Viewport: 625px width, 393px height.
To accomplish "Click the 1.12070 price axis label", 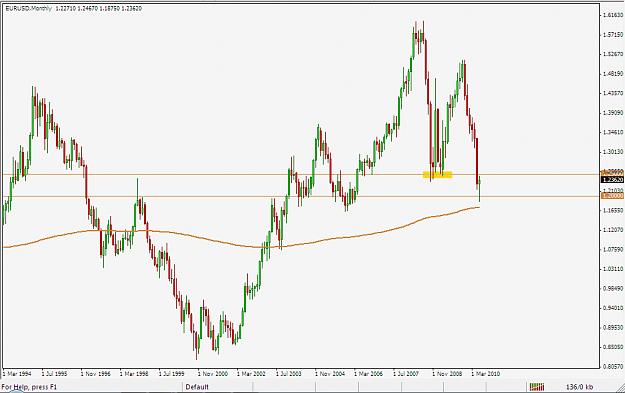I will pos(613,230).
